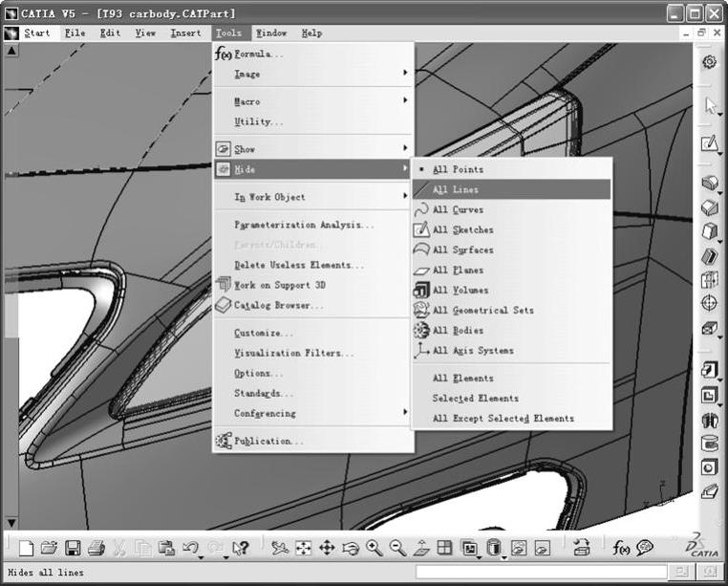Choose Delete Useless Elements...
728x586 pixels.
tap(314, 265)
